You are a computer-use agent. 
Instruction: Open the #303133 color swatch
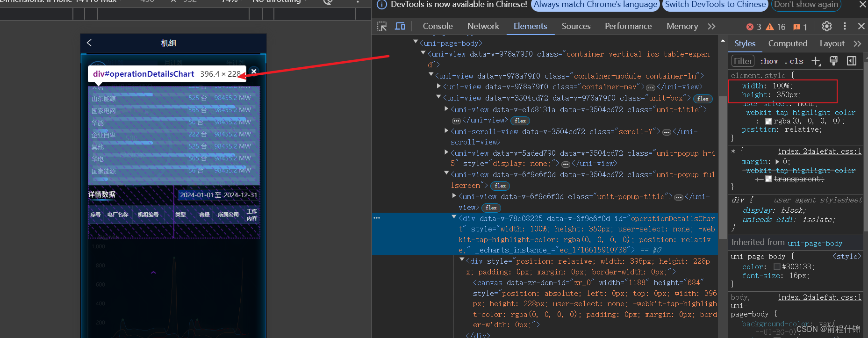777,266
